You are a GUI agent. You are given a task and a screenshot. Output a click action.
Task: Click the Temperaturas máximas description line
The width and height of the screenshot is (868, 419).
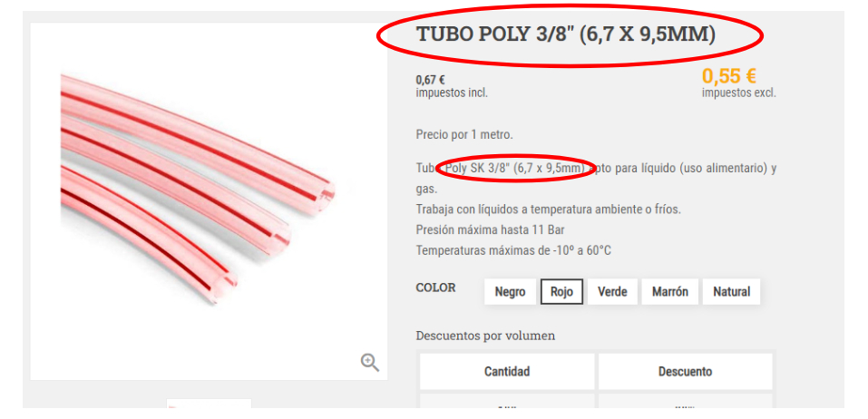(513, 250)
